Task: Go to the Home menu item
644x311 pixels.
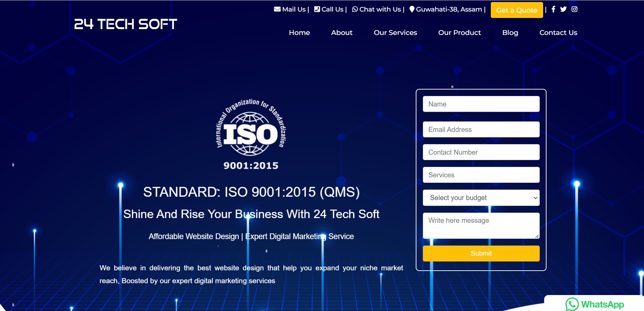Action: [299, 33]
